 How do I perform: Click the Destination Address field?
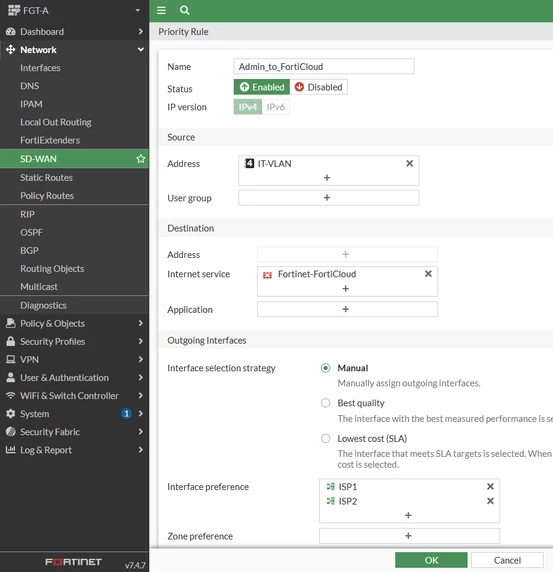[x=347, y=254]
